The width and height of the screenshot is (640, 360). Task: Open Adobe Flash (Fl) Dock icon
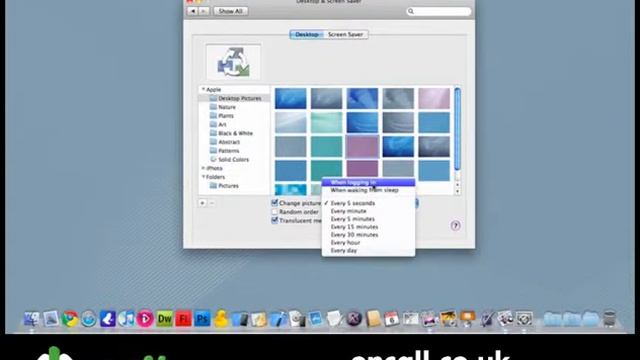pyautogui.click(x=183, y=319)
